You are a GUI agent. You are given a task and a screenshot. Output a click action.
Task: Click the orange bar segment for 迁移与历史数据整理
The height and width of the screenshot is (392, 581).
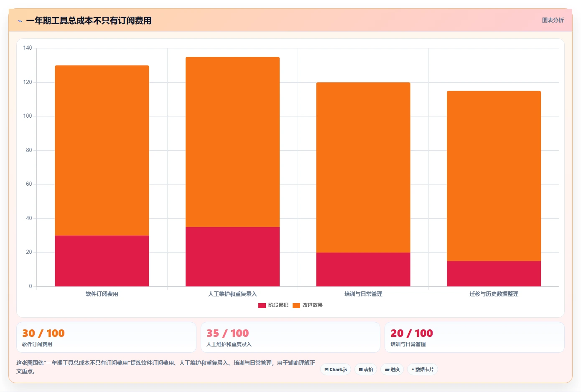(x=494, y=176)
